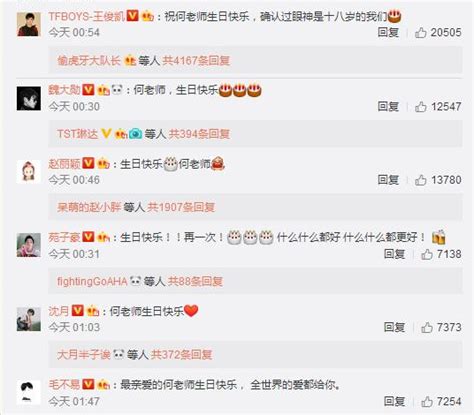474x415 pixels.
Task: Expand the 共1907条回复 replies
Action: pyautogui.click(x=181, y=207)
